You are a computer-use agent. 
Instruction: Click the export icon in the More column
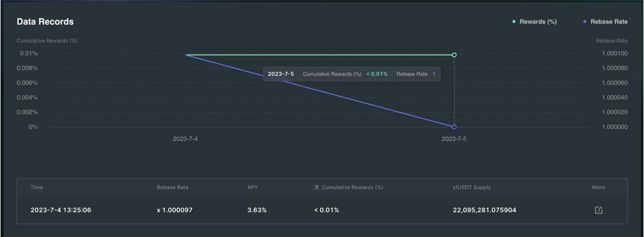coord(599,210)
